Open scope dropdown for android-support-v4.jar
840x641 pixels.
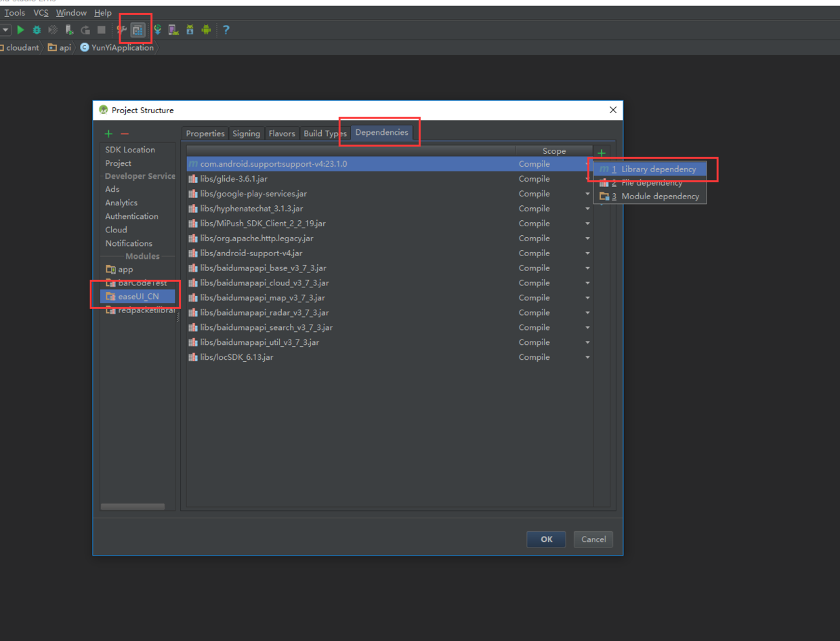tap(587, 253)
